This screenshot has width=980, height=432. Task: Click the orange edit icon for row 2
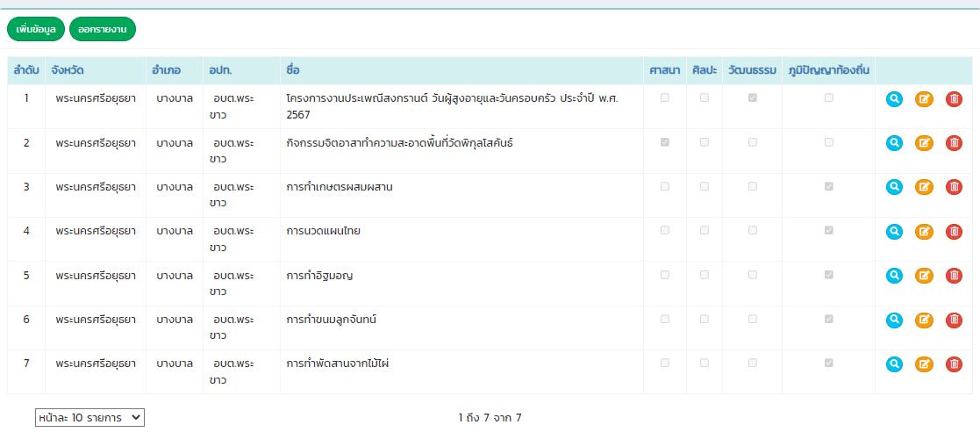[x=924, y=142]
